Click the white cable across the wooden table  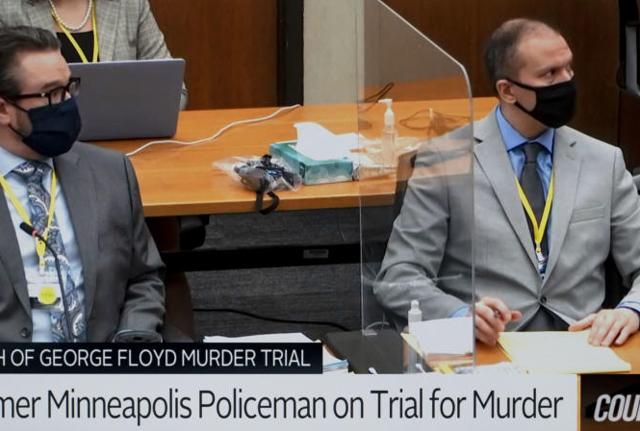pos(212,131)
